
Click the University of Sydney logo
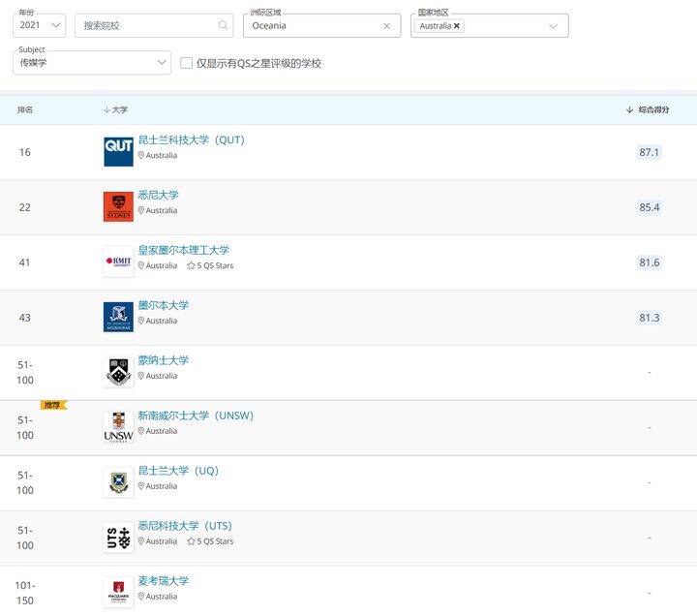point(118,207)
